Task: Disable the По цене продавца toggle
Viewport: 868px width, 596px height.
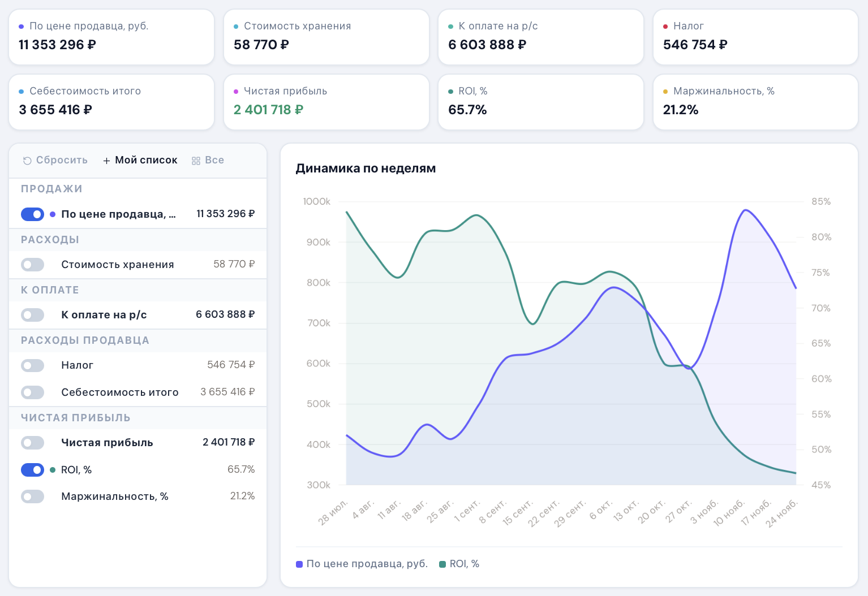Action: point(32,214)
